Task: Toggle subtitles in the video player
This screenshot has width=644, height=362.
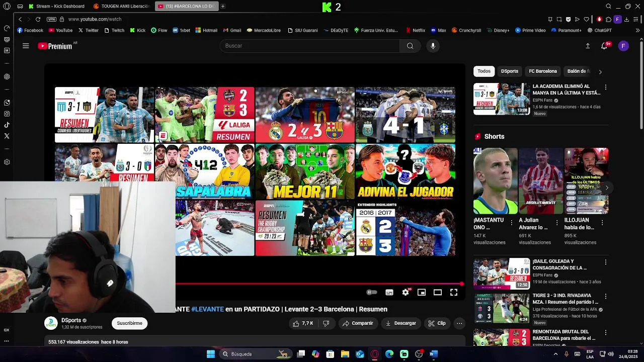Action: click(x=389, y=292)
